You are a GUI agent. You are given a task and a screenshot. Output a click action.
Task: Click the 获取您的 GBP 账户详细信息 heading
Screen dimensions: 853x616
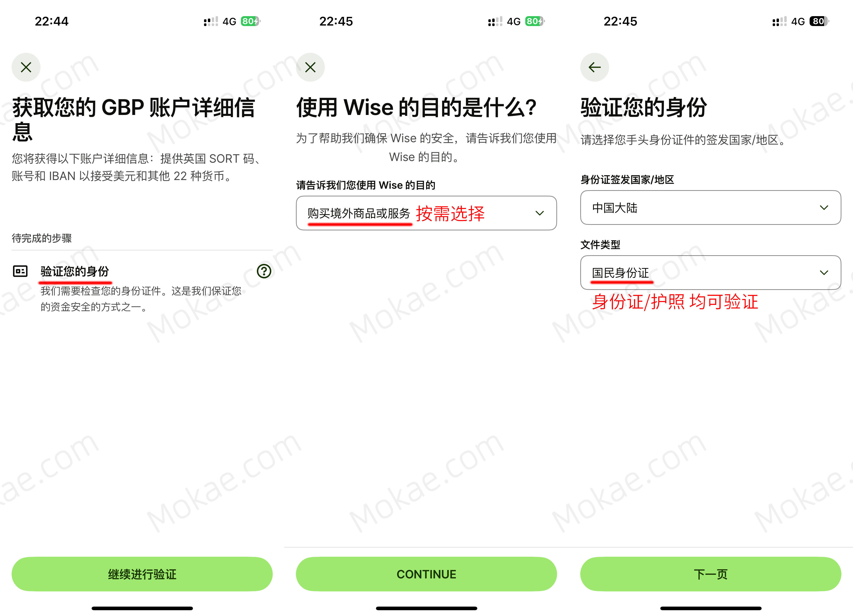pos(134,119)
